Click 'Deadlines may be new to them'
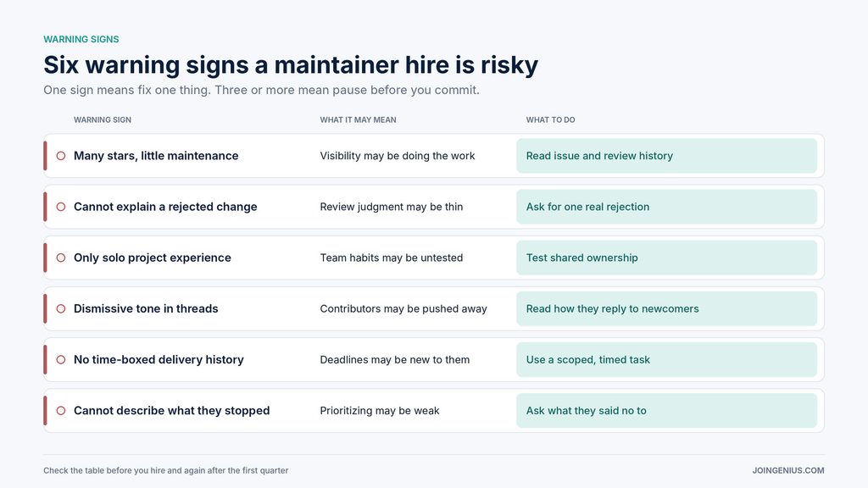The width and height of the screenshot is (868, 488). point(395,359)
